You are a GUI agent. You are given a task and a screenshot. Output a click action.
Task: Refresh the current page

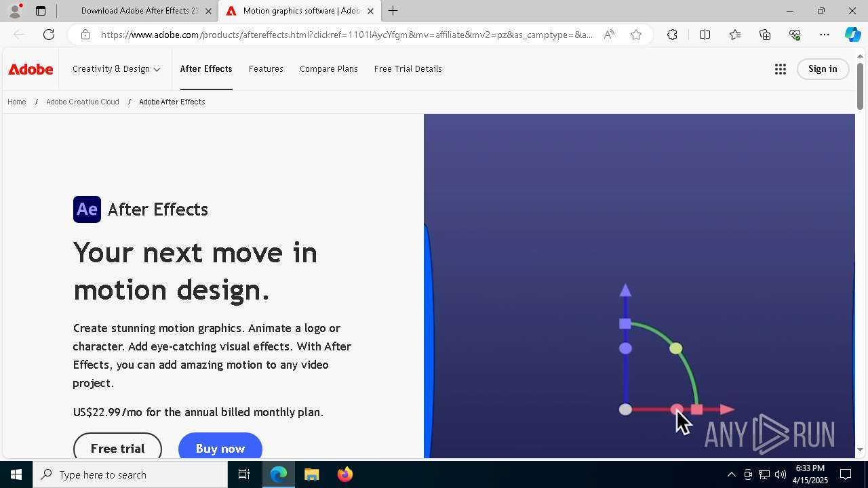[49, 35]
